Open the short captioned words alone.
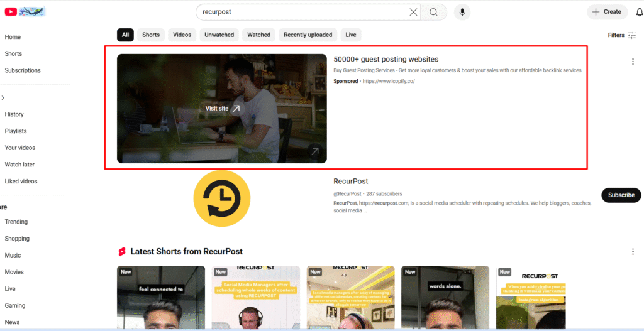Image resolution: width=644 pixels, height=331 pixels. pyautogui.click(x=445, y=298)
